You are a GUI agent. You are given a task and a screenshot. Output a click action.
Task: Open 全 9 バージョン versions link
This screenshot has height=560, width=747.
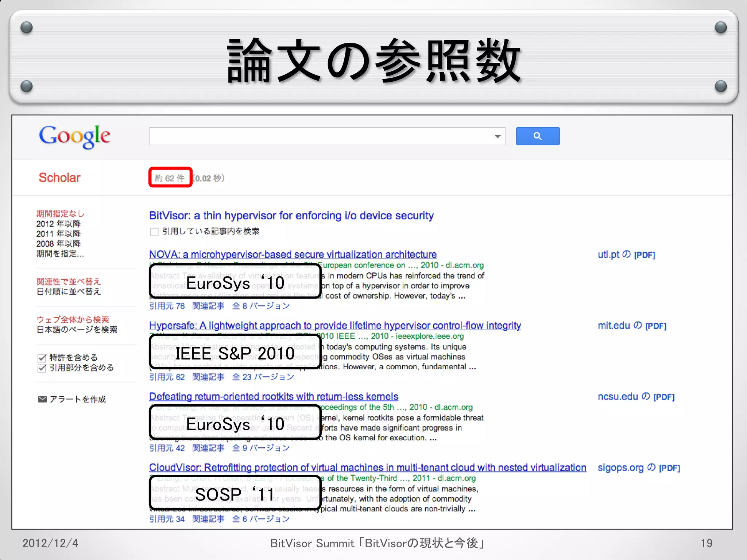tap(261, 448)
